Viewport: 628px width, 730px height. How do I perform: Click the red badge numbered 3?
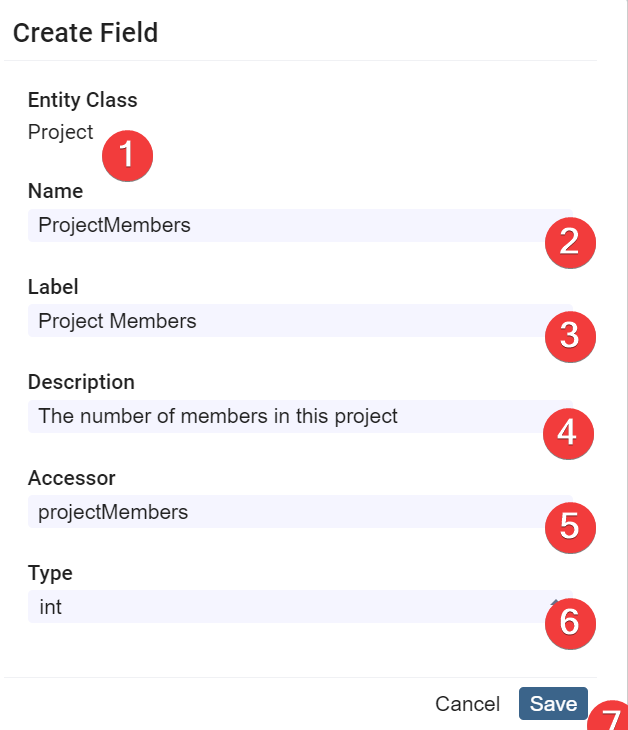click(x=570, y=335)
